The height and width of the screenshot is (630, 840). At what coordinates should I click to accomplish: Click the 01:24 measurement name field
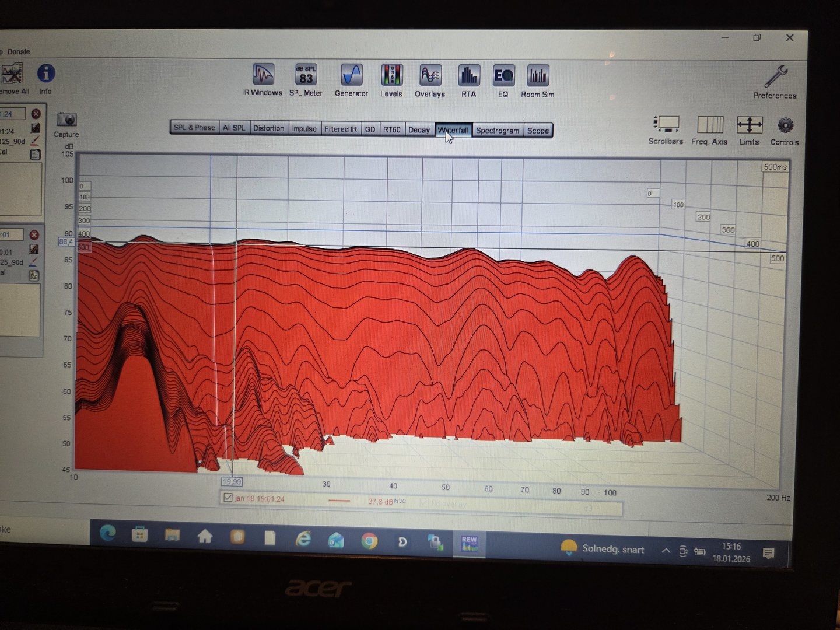click(x=12, y=114)
